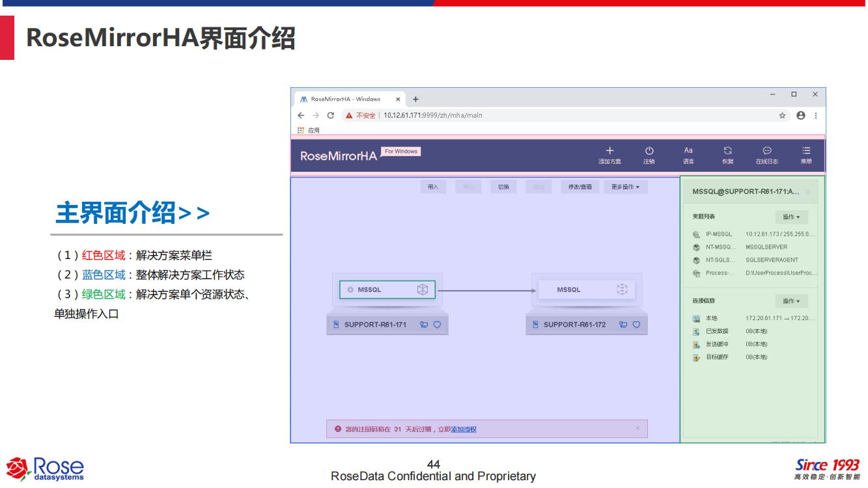Click the 发送缓冲 icon
This screenshot has height=488, width=868.
coord(697,344)
